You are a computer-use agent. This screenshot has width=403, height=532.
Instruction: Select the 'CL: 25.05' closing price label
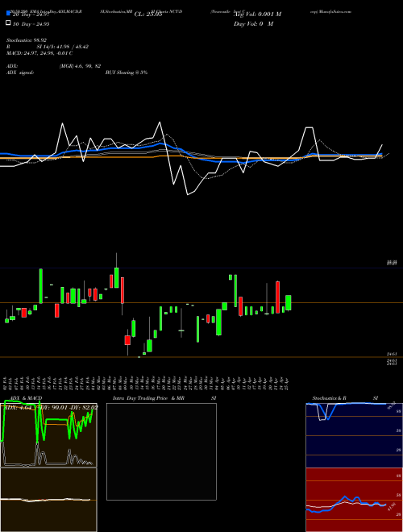pyautogui.click(x=148, y=15)
